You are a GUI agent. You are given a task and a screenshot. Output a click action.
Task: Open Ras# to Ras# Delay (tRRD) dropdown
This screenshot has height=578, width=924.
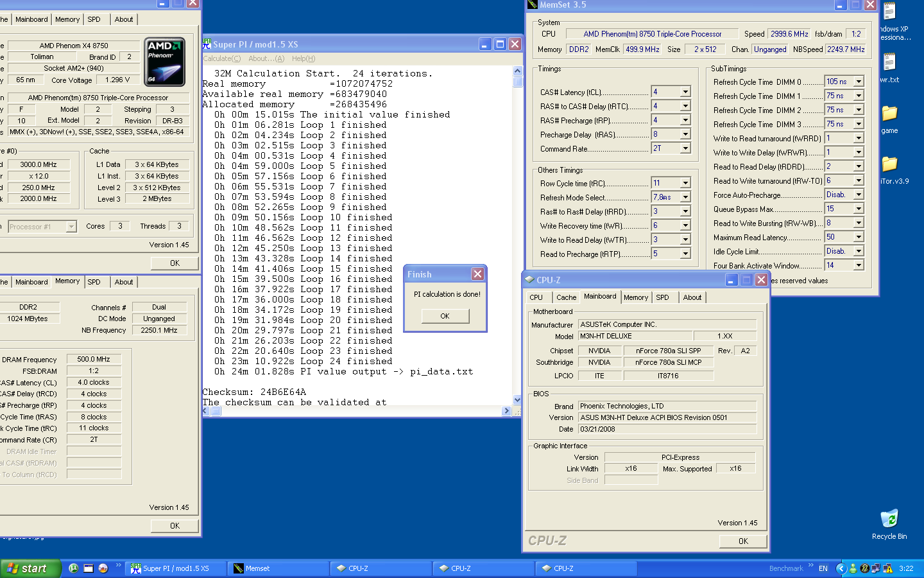pos(685,211)
